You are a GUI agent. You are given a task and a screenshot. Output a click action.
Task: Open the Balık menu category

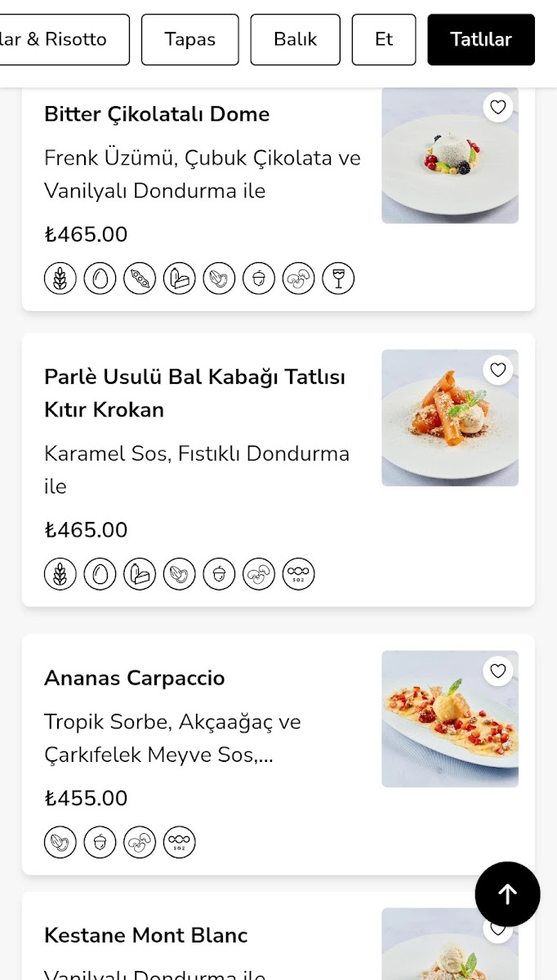click(295, 39)
